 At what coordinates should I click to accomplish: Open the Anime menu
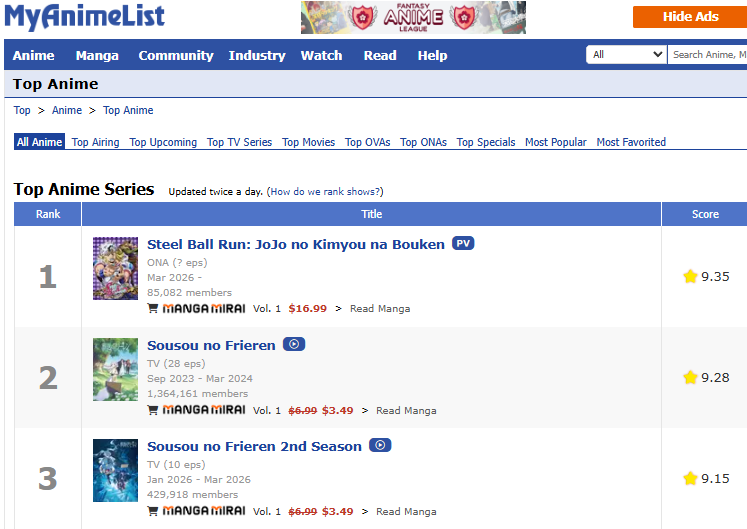click(x=33, y=55)
